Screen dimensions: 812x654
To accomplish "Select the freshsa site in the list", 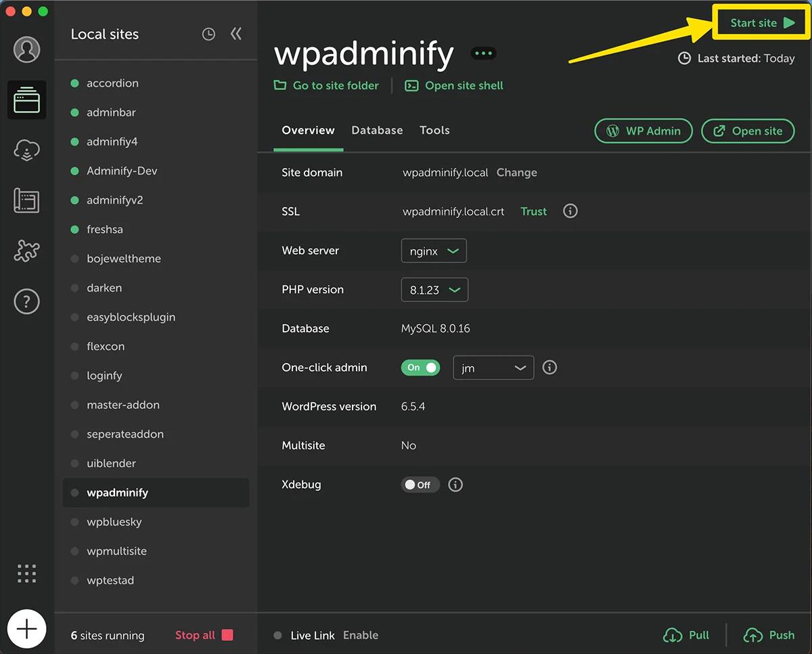I will (x=105, y=230).
